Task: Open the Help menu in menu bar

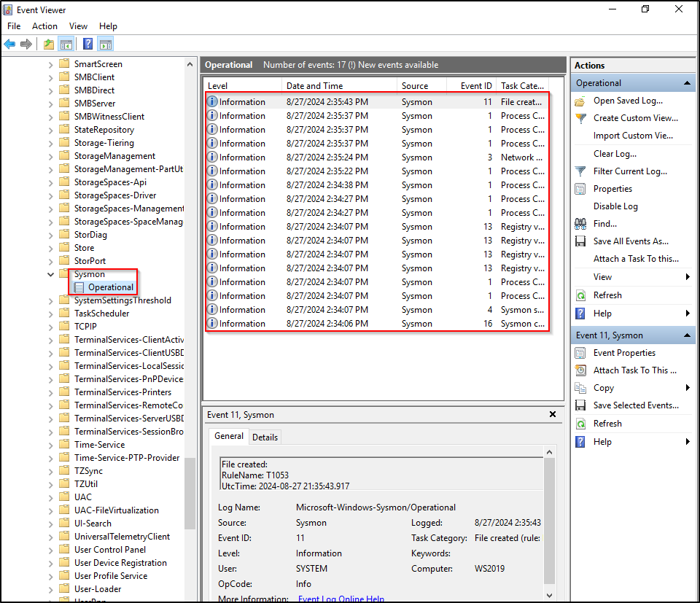Action: pyautogui.click(x=108, y=26)
